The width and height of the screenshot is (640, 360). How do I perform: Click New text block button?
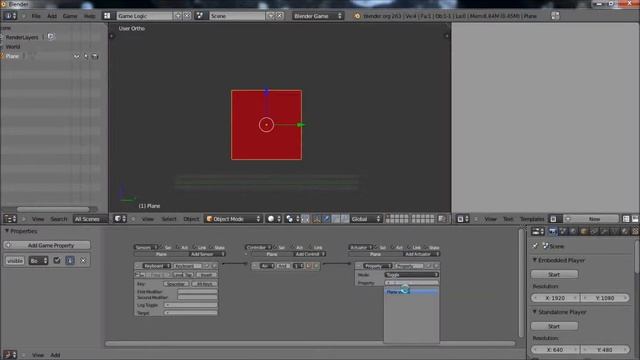(591, 219)
